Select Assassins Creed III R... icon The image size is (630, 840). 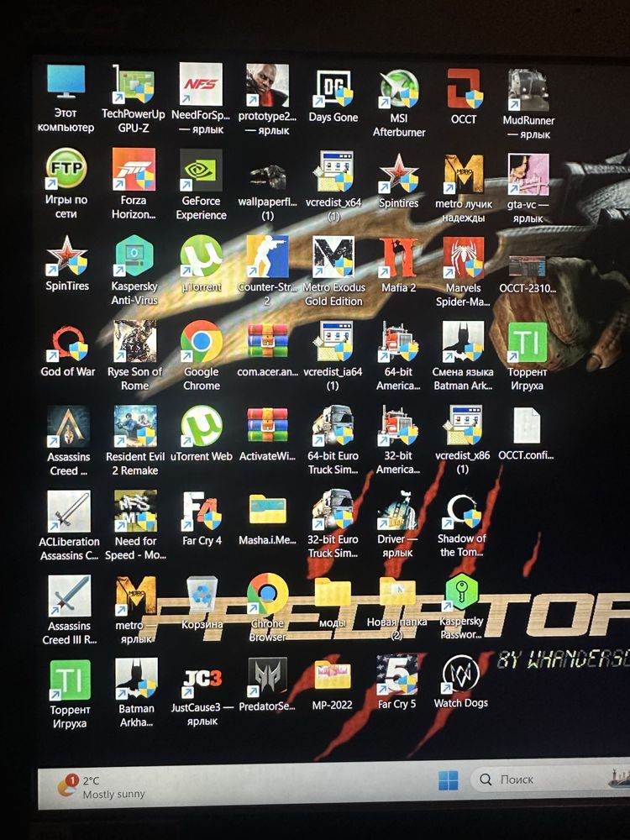click(x=69, y=596)
